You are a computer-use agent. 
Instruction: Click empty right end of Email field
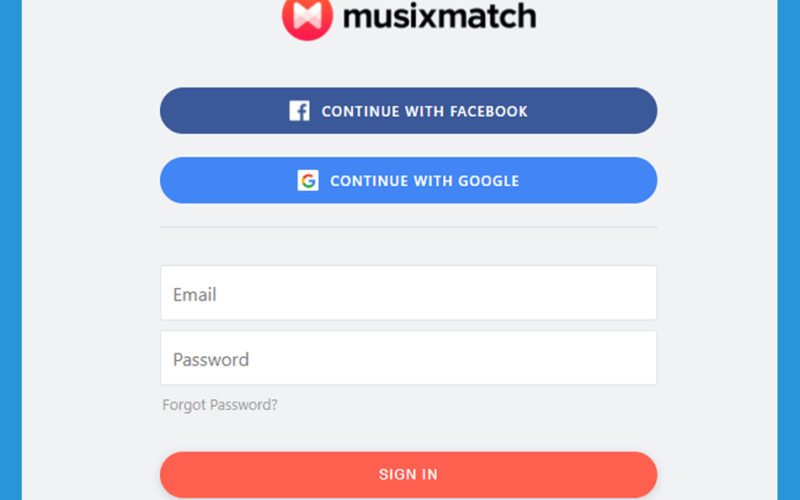tap(602, 293)
